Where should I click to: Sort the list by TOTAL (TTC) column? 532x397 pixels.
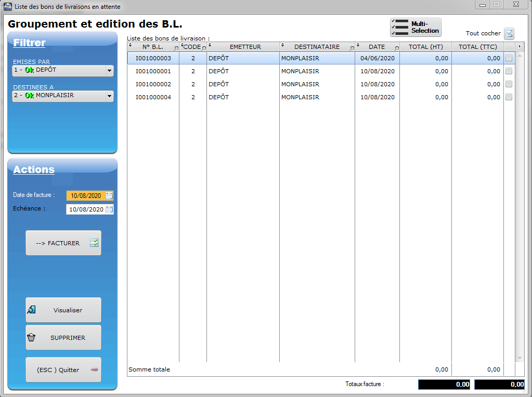point(477,47)
